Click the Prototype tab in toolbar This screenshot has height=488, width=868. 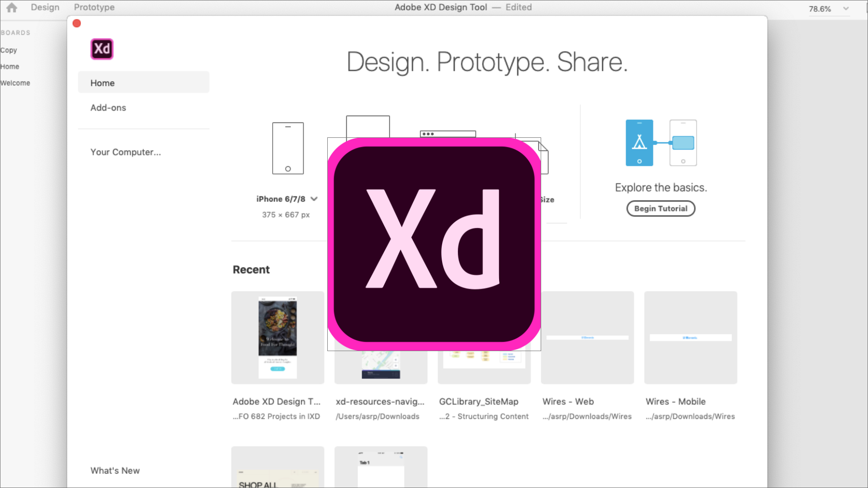pyautogui.click(x=94, y=7)
